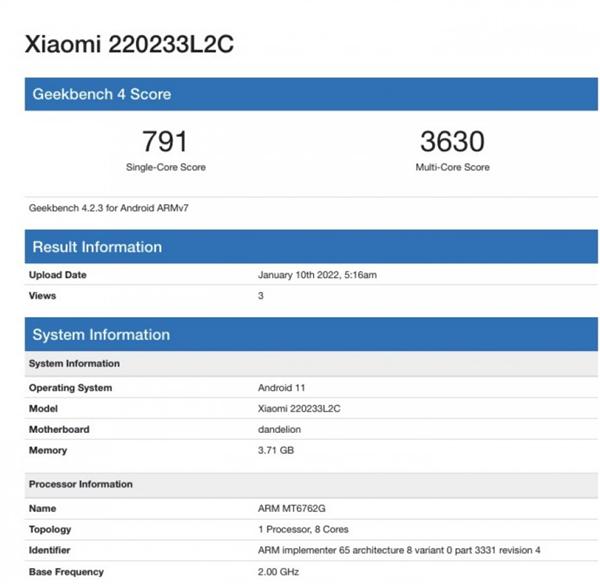The width and height of the screenshot is (600, 584).
Task: Select the ARM MT6762G processor name
Action: [x=292, y=509]
